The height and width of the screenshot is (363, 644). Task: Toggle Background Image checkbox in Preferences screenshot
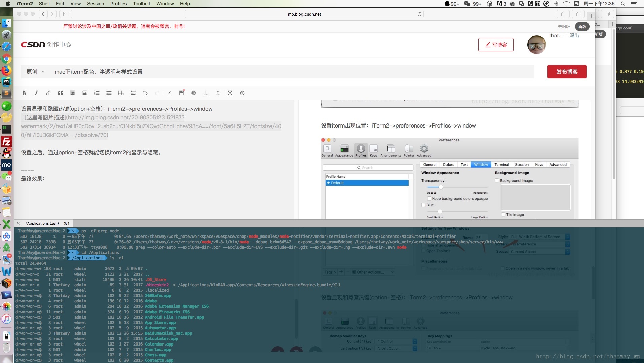point(497,181)
